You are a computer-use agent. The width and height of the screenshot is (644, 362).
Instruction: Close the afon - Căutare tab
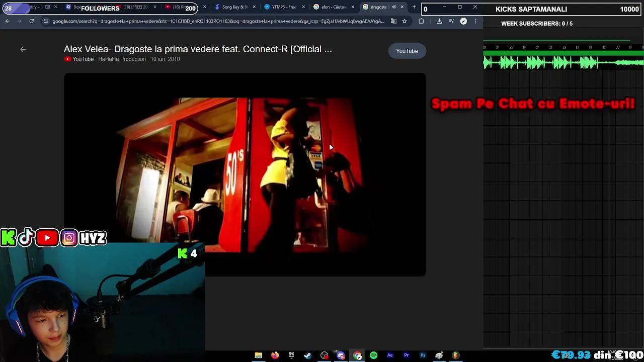coord(353,7)
